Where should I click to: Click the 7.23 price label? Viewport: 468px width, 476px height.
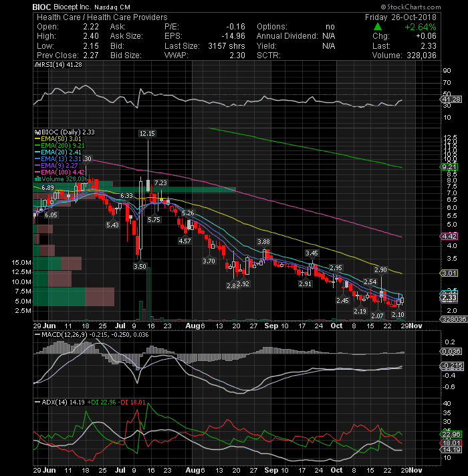click(160, 183)
